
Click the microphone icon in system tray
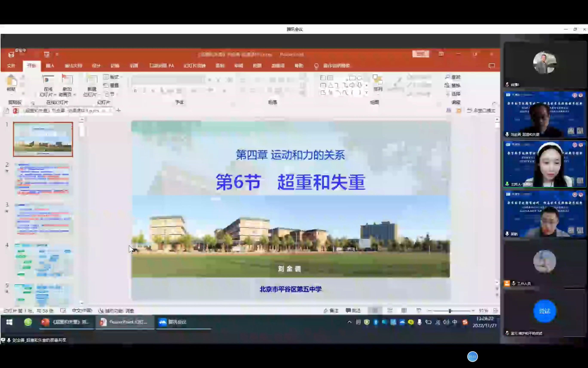(419, 322)
